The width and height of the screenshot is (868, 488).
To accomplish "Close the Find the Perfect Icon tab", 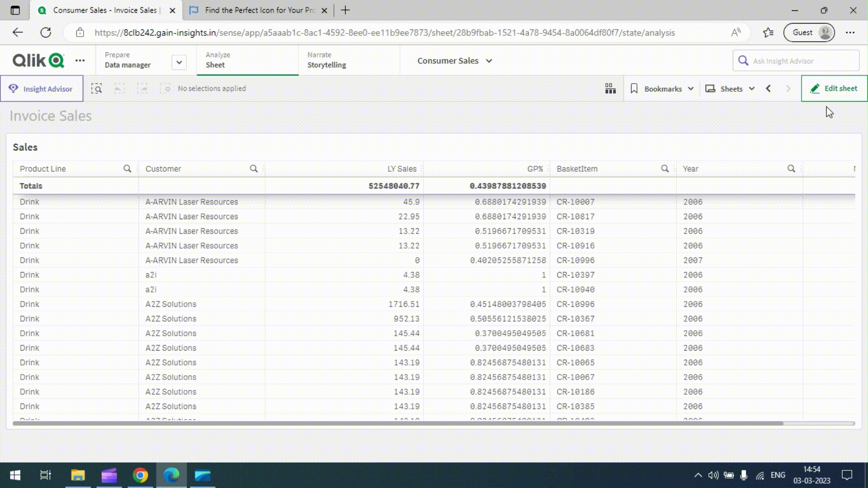I will click(x=324, y=10).
